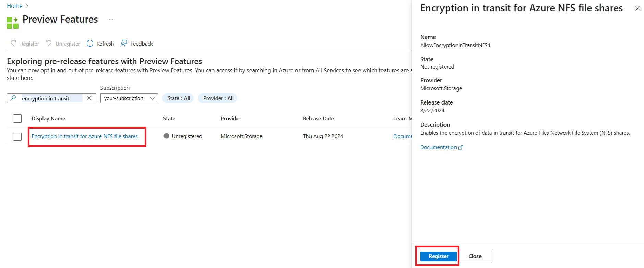
Task: Open the ellipsis menu next to Preview Features
Action: pos(111,20)
